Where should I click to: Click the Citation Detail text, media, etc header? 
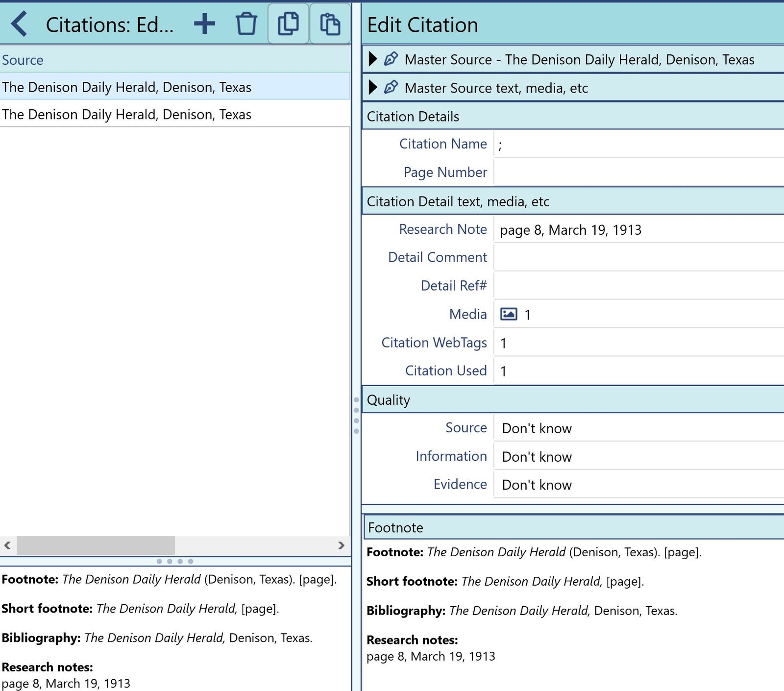click(573, 201)
